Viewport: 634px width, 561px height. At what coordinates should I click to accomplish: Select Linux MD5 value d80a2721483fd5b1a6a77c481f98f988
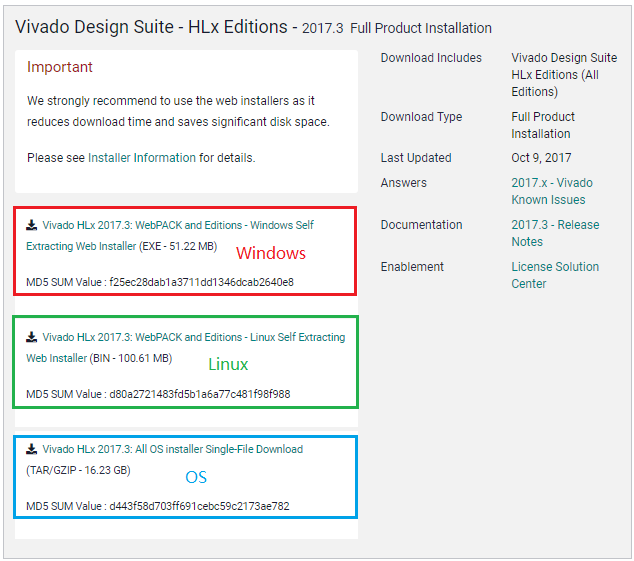pos(200,394)
